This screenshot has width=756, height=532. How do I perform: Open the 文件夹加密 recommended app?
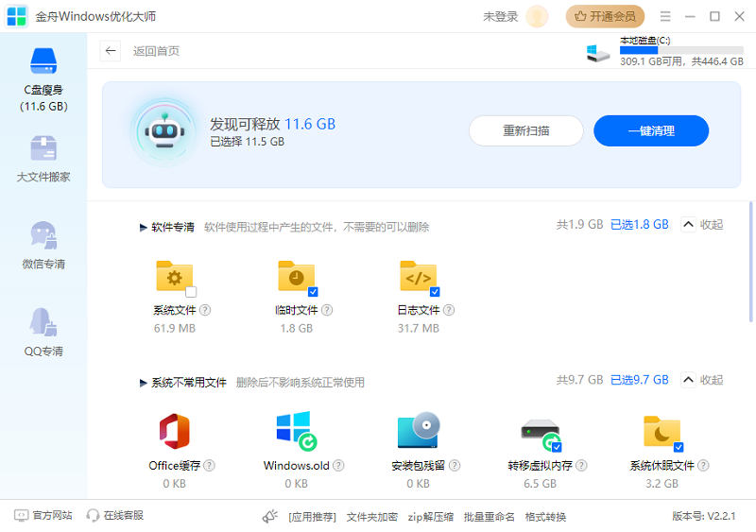tap(371, 517)
